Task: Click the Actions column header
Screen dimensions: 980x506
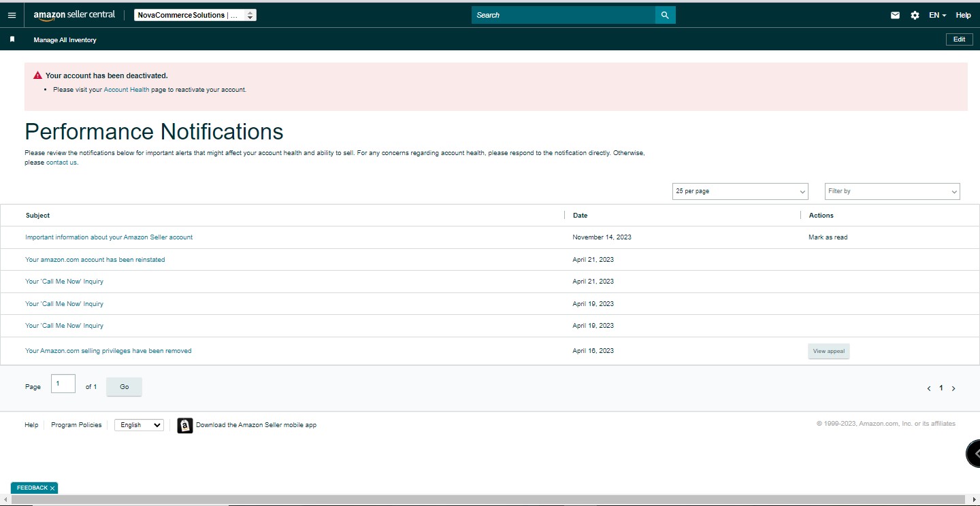Action: pyautogui.click(x=821, y=216)
